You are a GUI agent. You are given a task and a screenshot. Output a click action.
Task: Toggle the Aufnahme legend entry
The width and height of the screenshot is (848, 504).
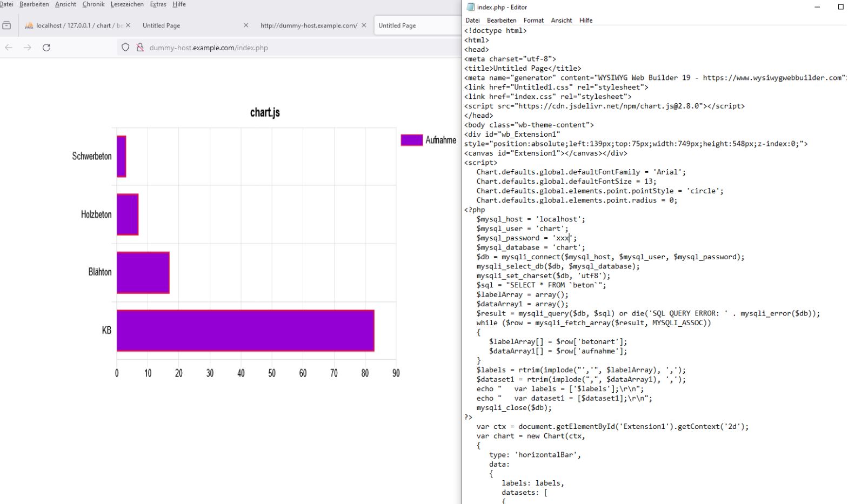pos(428,140)
